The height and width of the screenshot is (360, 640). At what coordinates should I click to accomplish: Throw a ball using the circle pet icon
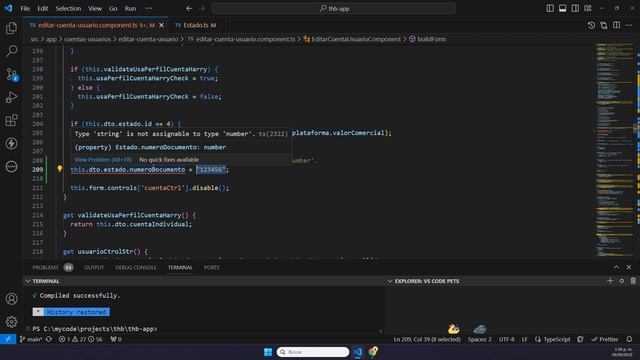[622, 281]
